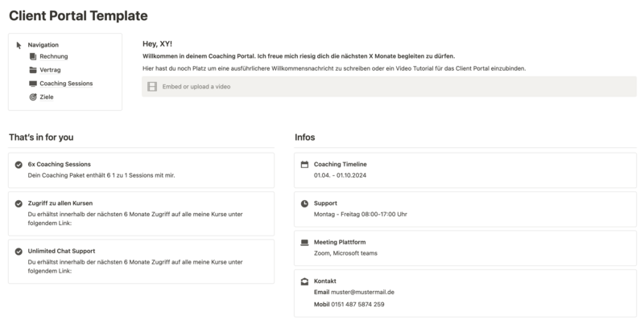
Task: Open the Rechnung page link
Action: (54, 56)
